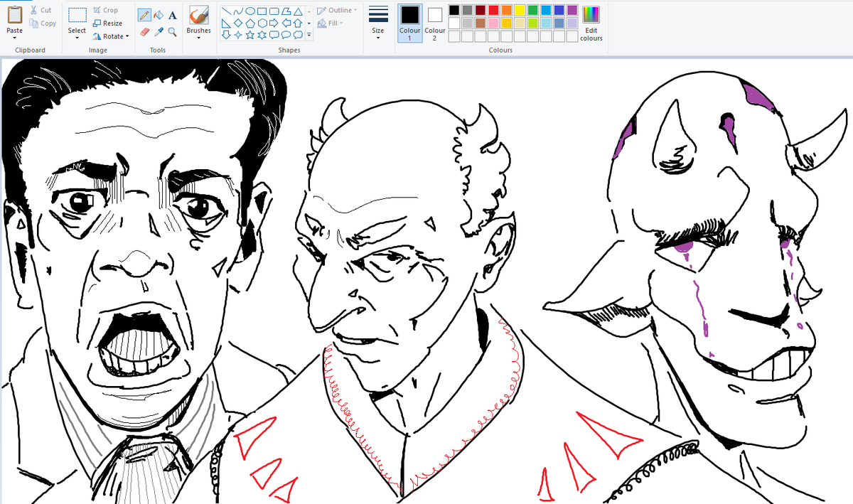Click the Cut scissors button
Image resolution: width=853 pixels, height=504 pixels.
tap(41, 11)
